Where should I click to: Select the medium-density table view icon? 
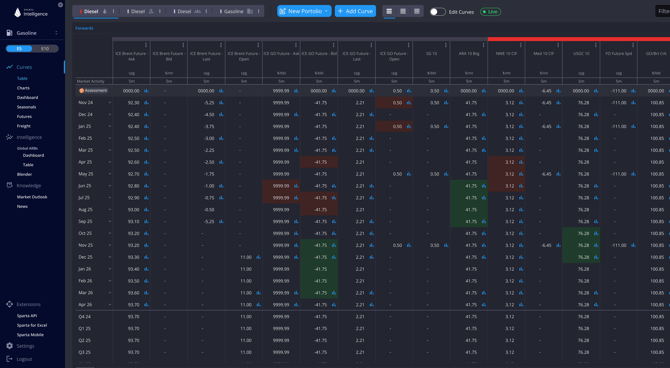(x=403, y=12)
